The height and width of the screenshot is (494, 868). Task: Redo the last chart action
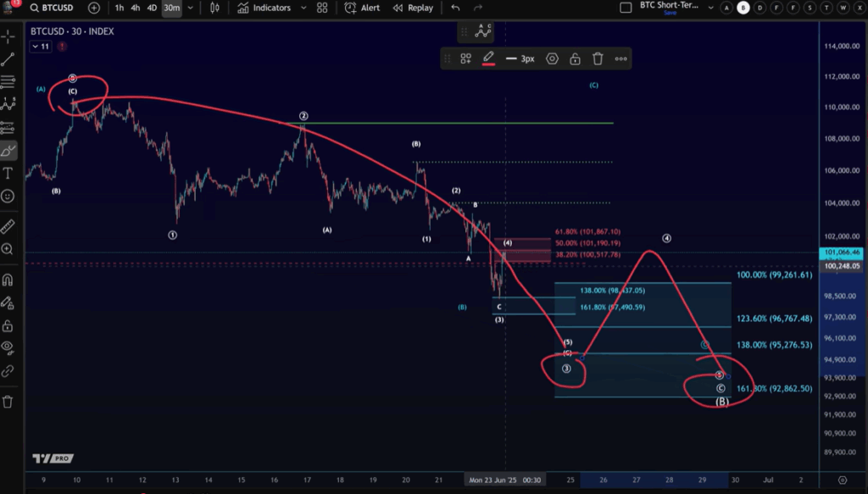point(478,8)
